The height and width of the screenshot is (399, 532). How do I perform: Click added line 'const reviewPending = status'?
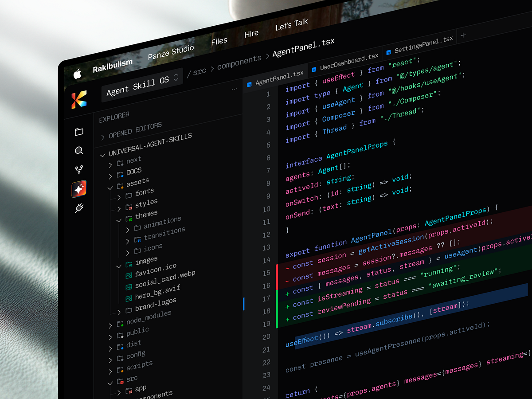[x=394, y=294]
